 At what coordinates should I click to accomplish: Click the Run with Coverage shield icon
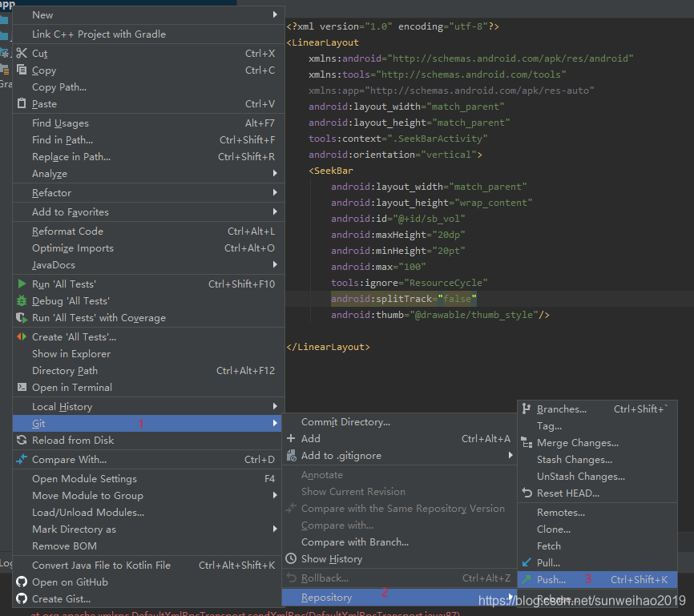pos(22,317)
